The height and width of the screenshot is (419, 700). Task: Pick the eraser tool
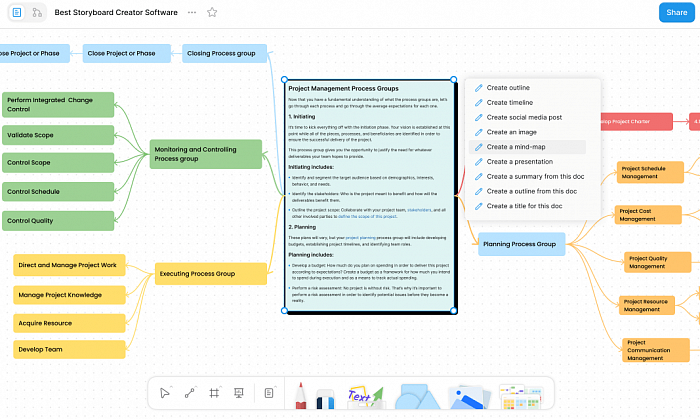click(x=325, y=398)
